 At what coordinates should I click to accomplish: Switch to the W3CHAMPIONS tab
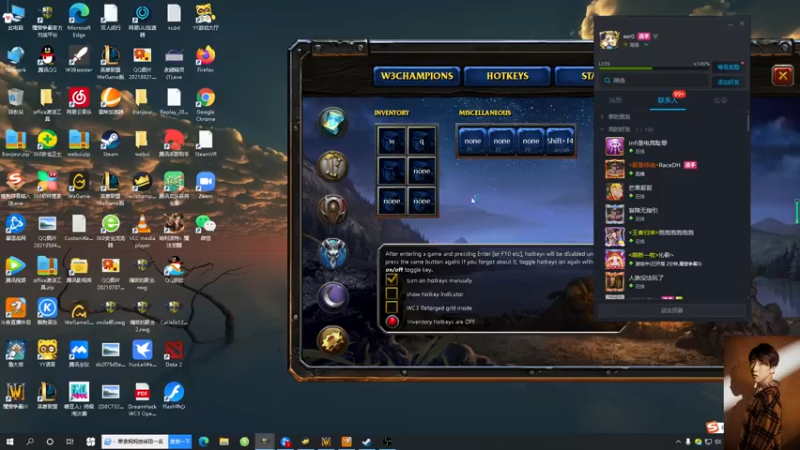417,76
